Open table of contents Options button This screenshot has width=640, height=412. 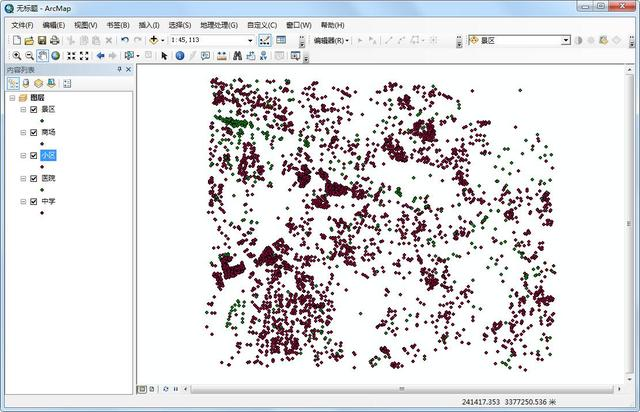click(x=67, y=84)
